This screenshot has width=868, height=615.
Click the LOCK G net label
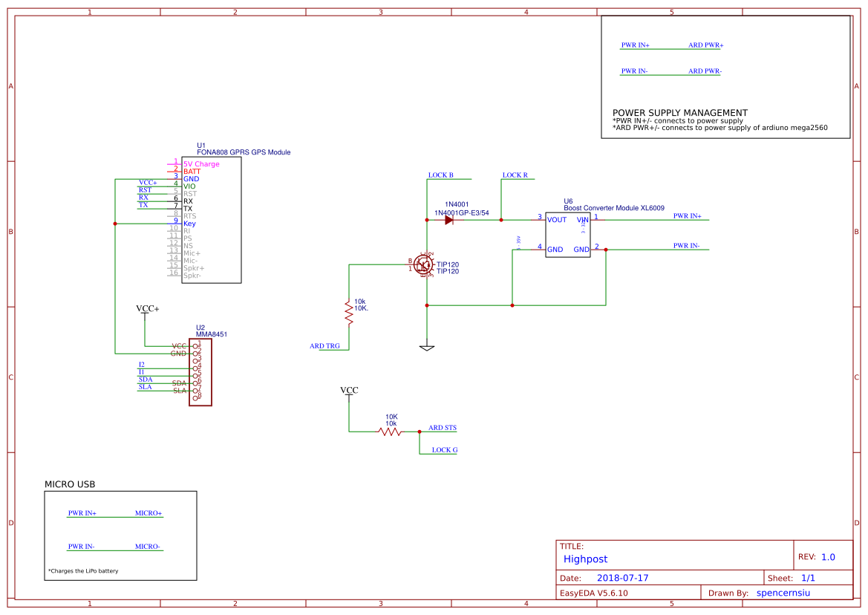444,450
